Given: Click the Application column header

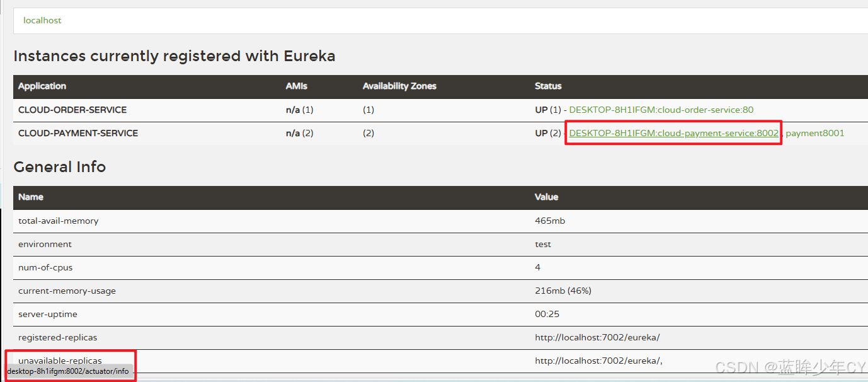Looking at the screenshot, I should (x=42, y=86).
